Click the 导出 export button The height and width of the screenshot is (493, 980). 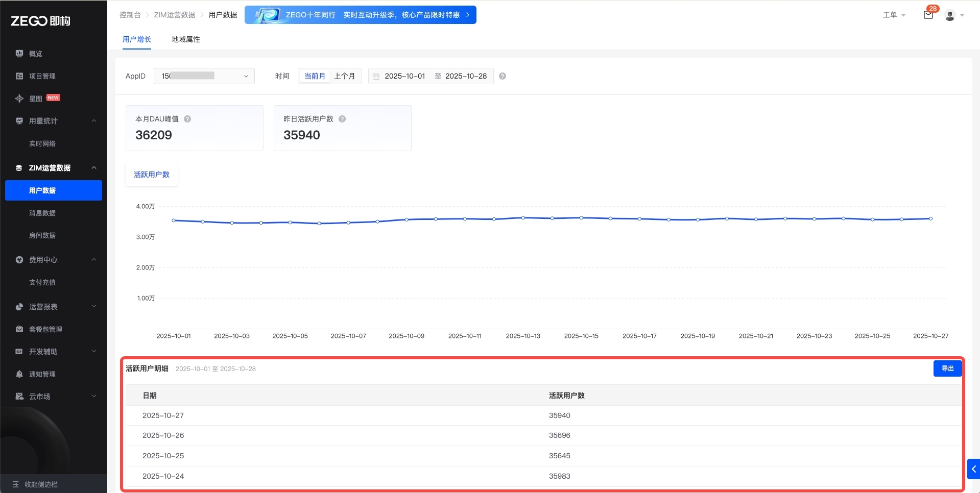tap(947, 368)
